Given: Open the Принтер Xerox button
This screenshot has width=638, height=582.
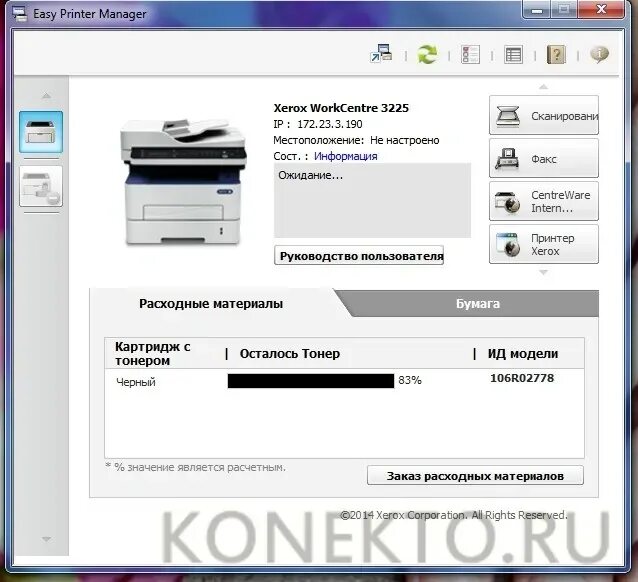Looking at the screenshot, I should tap(544, 244).
